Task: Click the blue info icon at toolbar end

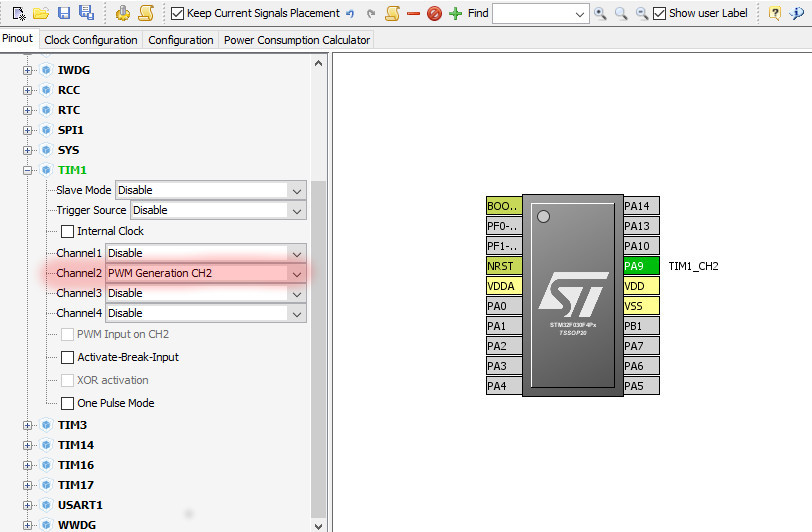Action: (796, 13)
